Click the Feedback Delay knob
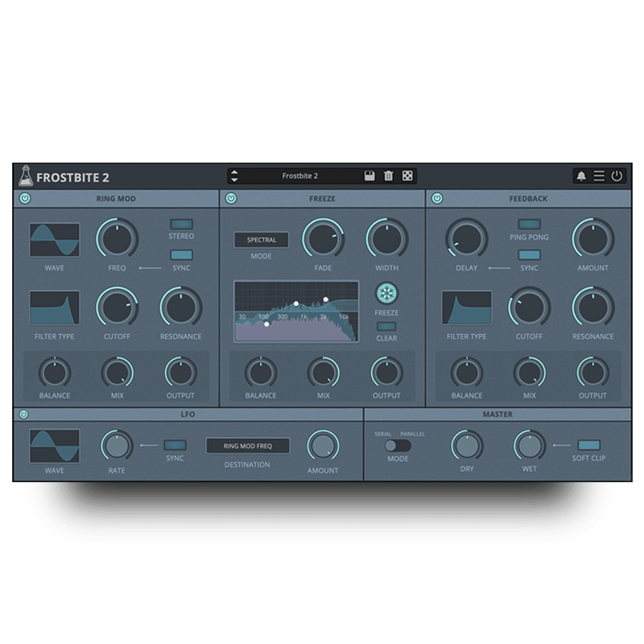Screen dimensions: 644x644 (x=467, y=239)
